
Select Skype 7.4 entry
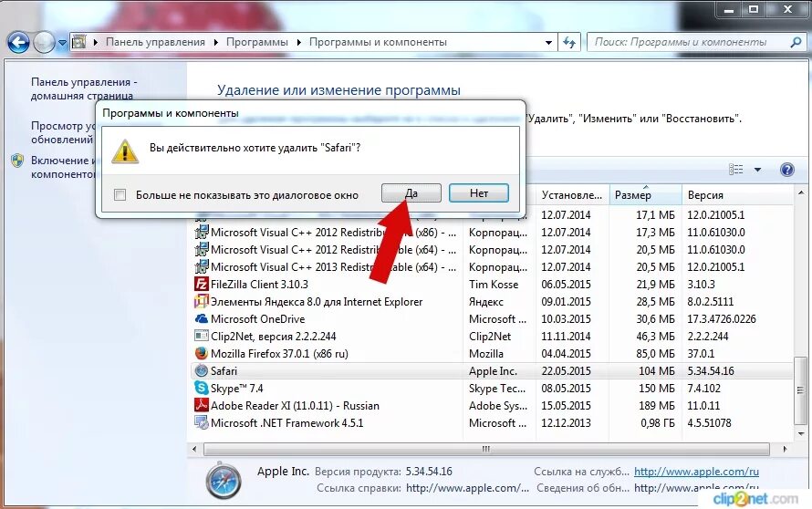tap(236, 389)
